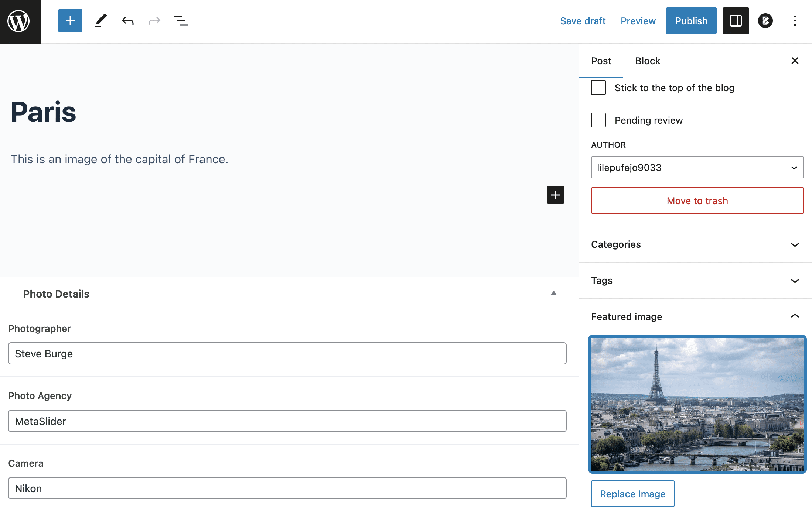The height and width of the screenshot is (511, 812).
Task: Expand the Categories panel
Action: point(695,244)
